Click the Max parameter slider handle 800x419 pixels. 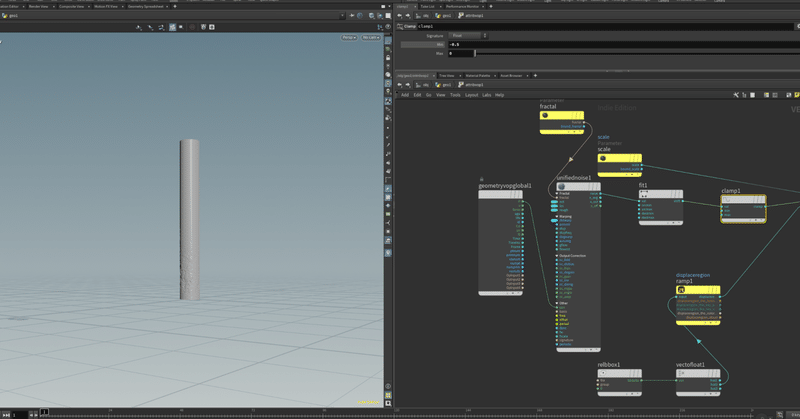(x=475, y=53)
